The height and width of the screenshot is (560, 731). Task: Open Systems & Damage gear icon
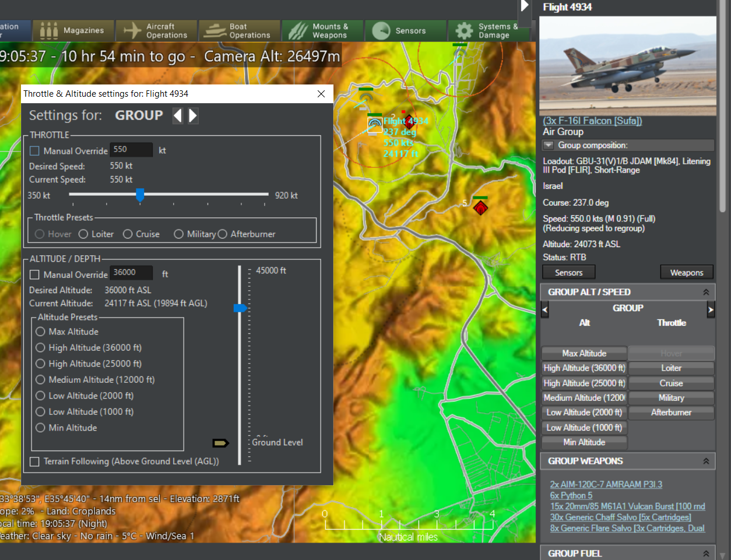[464, 30]
